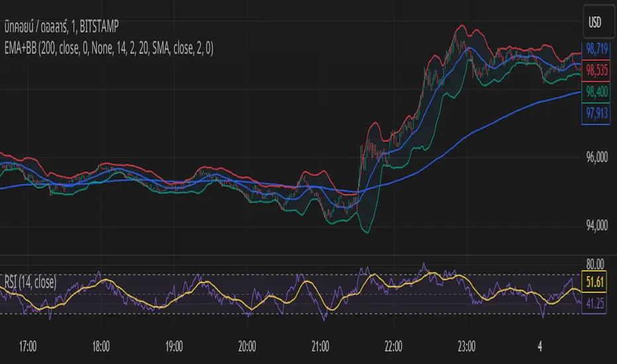617x364 pixels.
Task: Click the 19:00 time axis label
Action: coord(175,345)
